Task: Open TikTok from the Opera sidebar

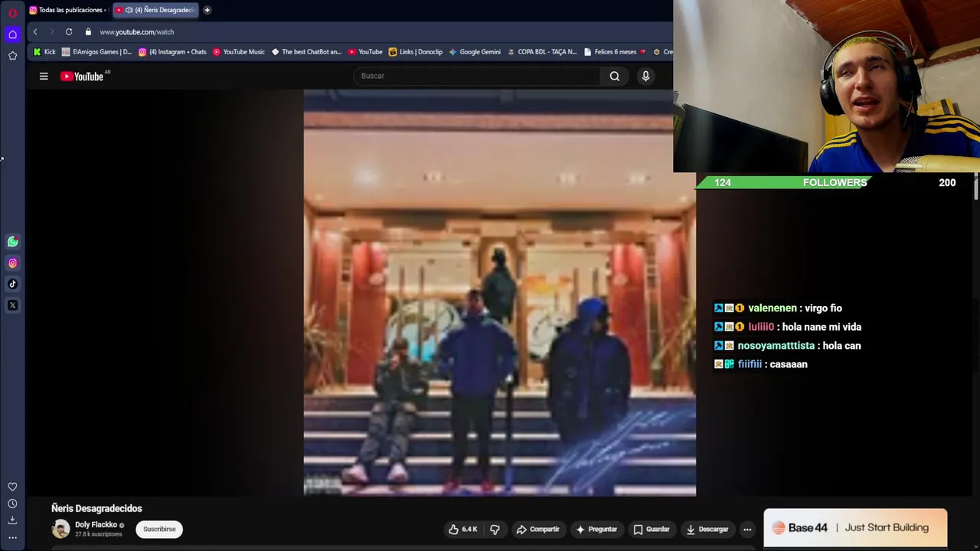Action: 12,284
